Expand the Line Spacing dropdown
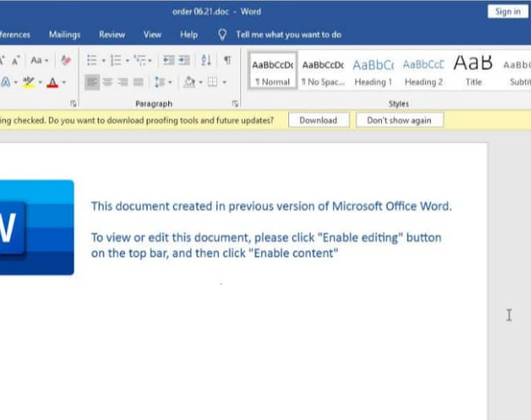The height and width of the screenshot is (420, 531). pyautogui.click(x=162, y=82)
